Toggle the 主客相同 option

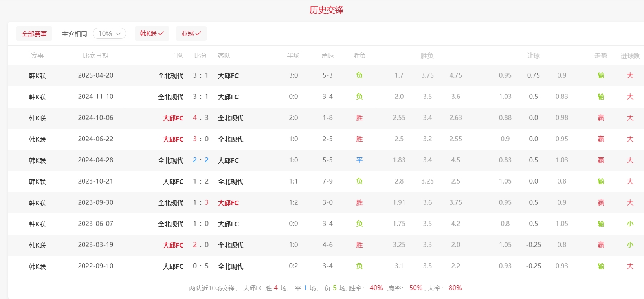pos(74,34)
